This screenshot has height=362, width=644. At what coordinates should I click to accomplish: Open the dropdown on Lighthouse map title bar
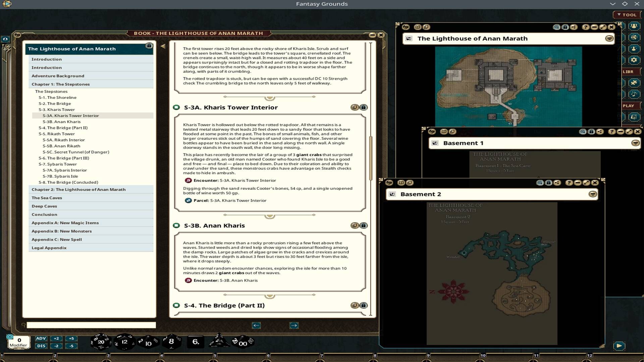[x=609, y=38]
